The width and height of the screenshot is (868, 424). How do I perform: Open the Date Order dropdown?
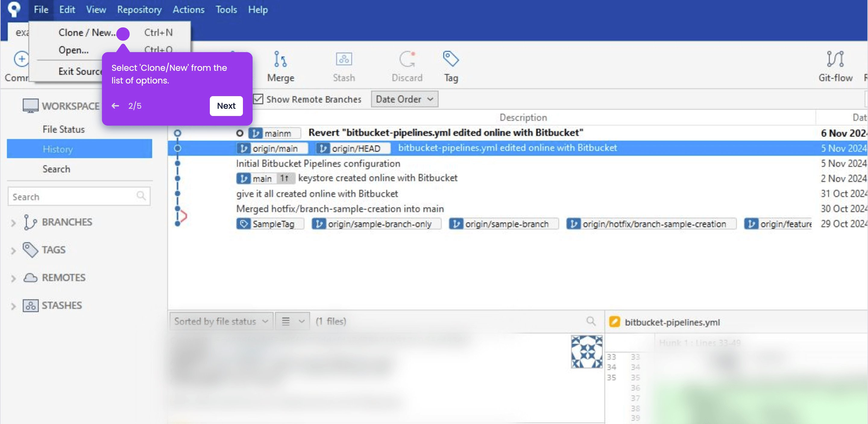[x=404, y=99]
